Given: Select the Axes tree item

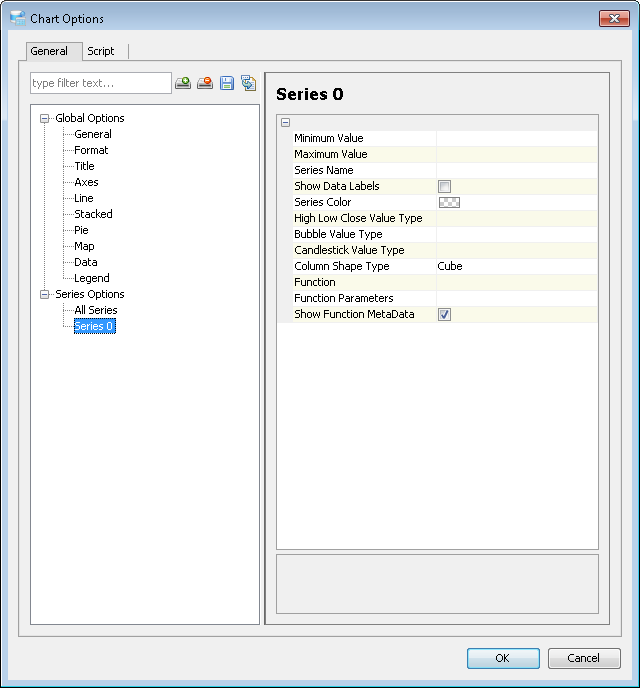Looking at the screenshot, I should tap(86, 183).
